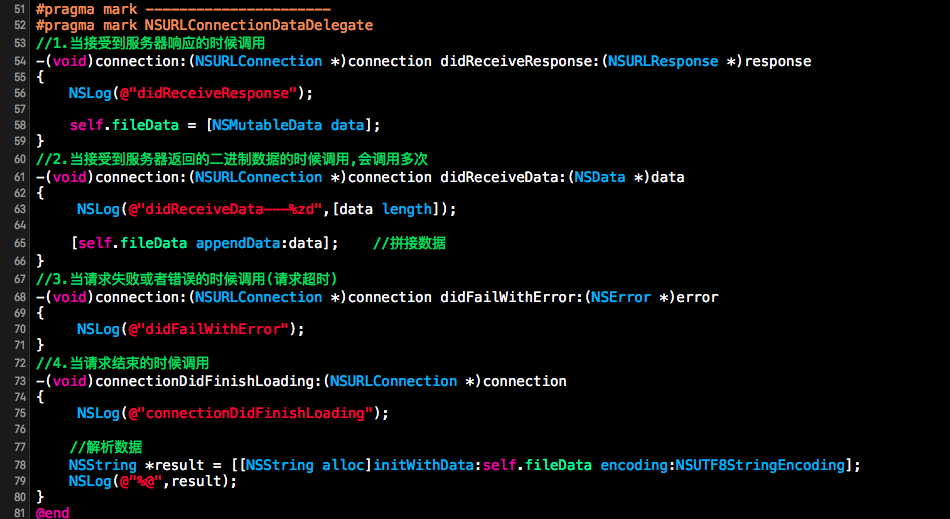Click line number 61 in the gutter
Viewport: 950px width, 519px height.
coord(19,177)
